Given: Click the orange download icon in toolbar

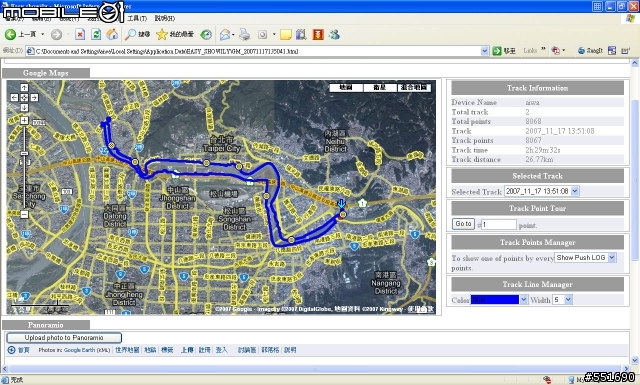Looking at the screenshot, I should (318, 35).
